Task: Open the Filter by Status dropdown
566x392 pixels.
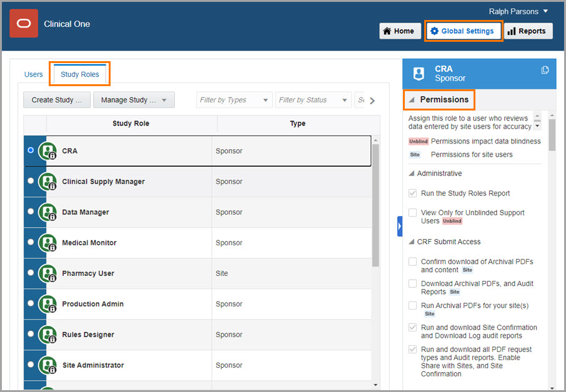Action: [313, 100]
